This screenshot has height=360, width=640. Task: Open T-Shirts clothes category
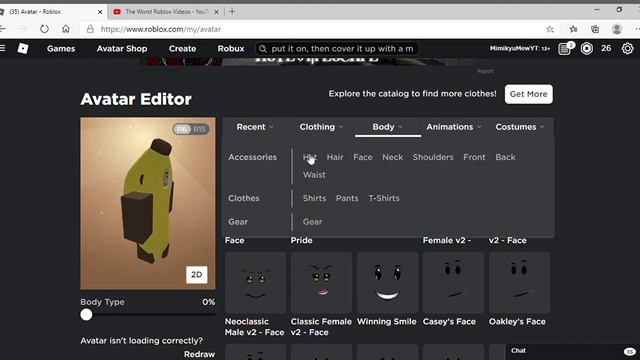[384, 198]
